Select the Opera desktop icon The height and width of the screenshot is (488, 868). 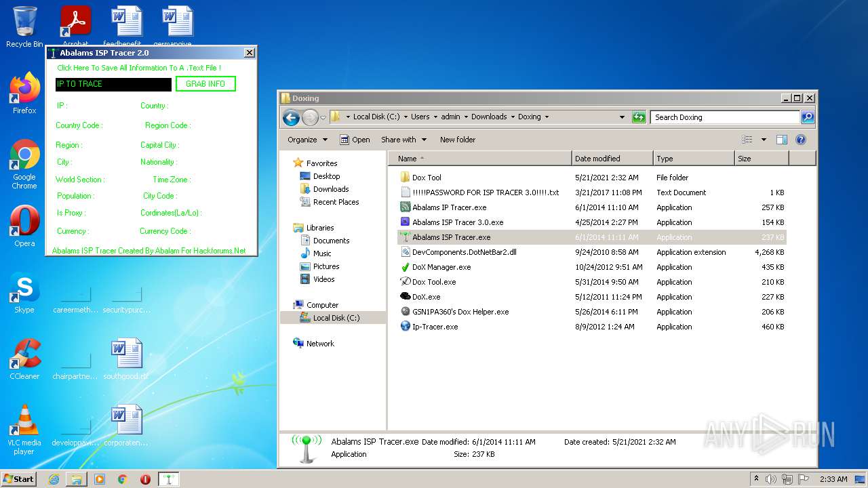click(x=24, y=226)
